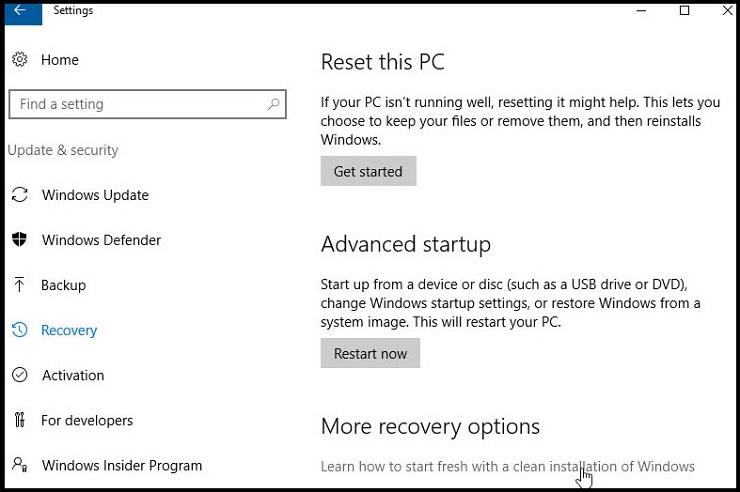The height and width of the screenshot is (492, 740).
Task: Open the Windows Update section
Action: tap(95, 195)
